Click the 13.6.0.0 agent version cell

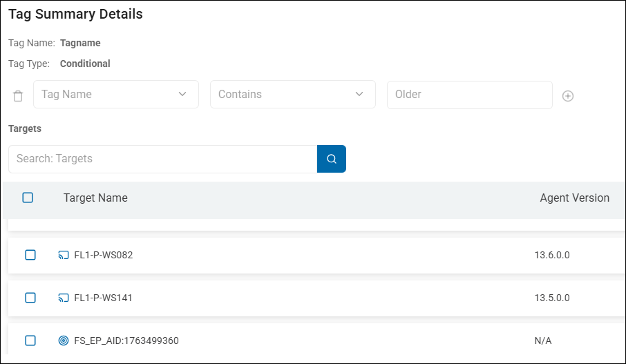coord(552,255)
